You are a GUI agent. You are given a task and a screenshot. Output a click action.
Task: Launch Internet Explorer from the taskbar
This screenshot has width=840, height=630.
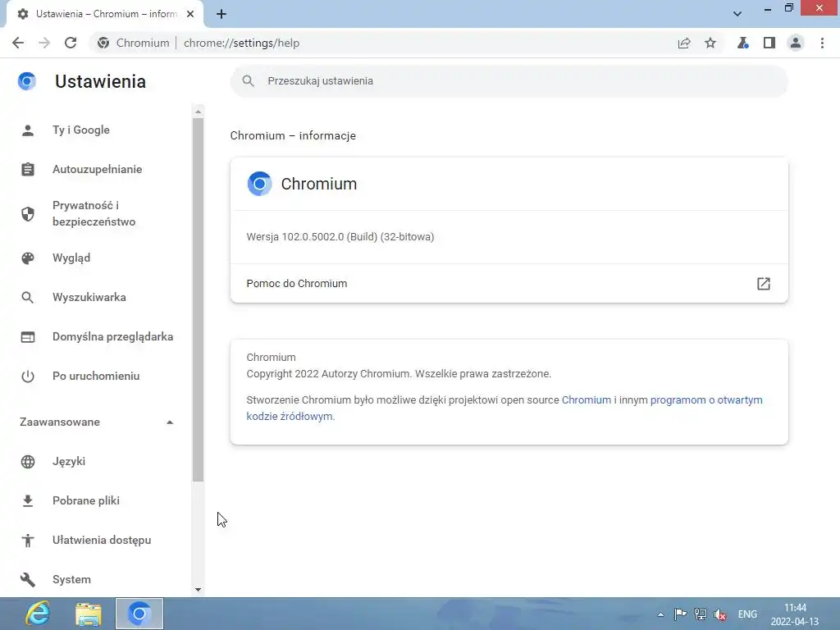[x=38, y=614]
